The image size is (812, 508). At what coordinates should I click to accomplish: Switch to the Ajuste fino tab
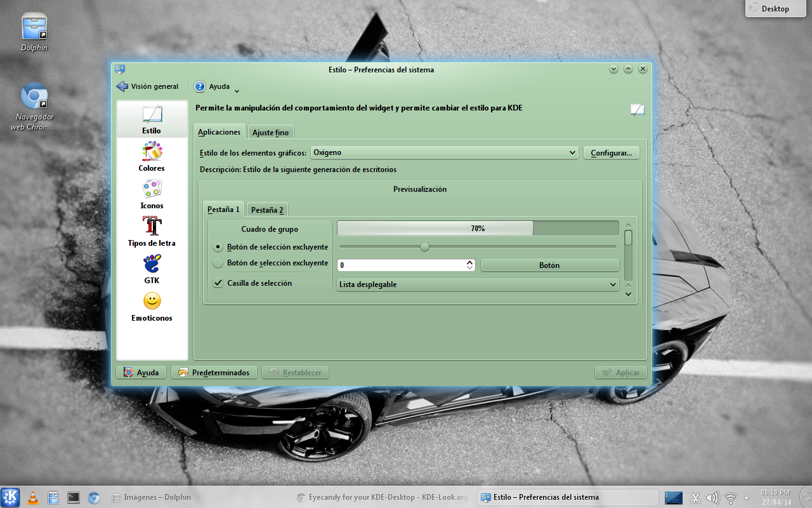coord(270,133)
